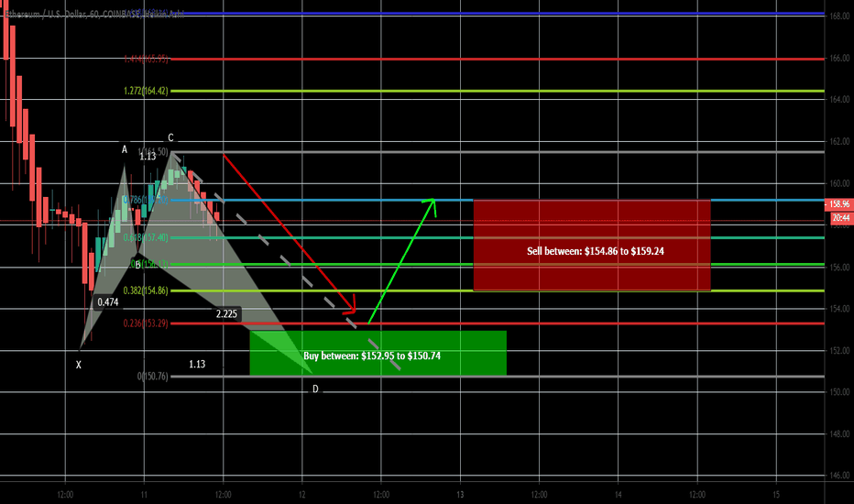Screen dimensions: 854x504
Task: Click the pattern point A label
Action: (x=125, y=149)
